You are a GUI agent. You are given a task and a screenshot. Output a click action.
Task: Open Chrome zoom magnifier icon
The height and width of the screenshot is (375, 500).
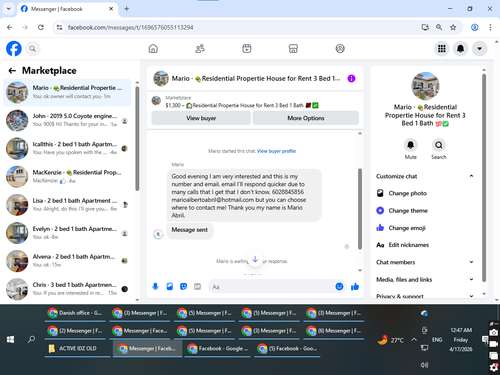pos(439,27)
